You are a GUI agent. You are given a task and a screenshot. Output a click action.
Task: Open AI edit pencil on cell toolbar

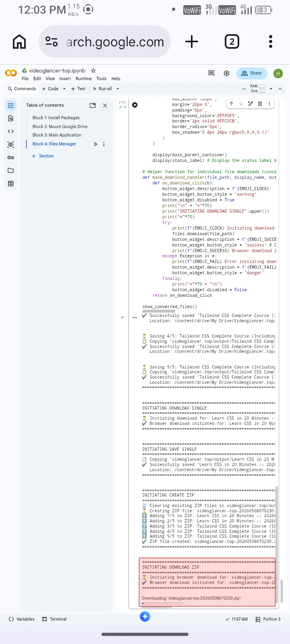250,104
